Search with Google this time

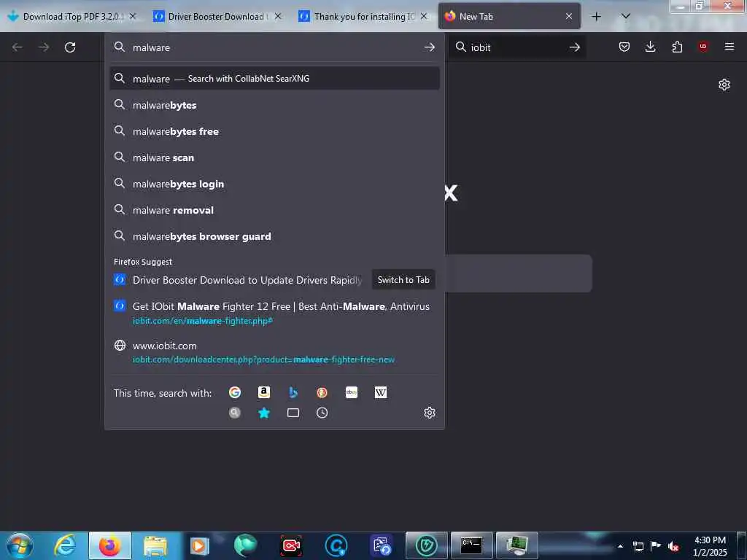pyautogui.click(x=234, y=392)
